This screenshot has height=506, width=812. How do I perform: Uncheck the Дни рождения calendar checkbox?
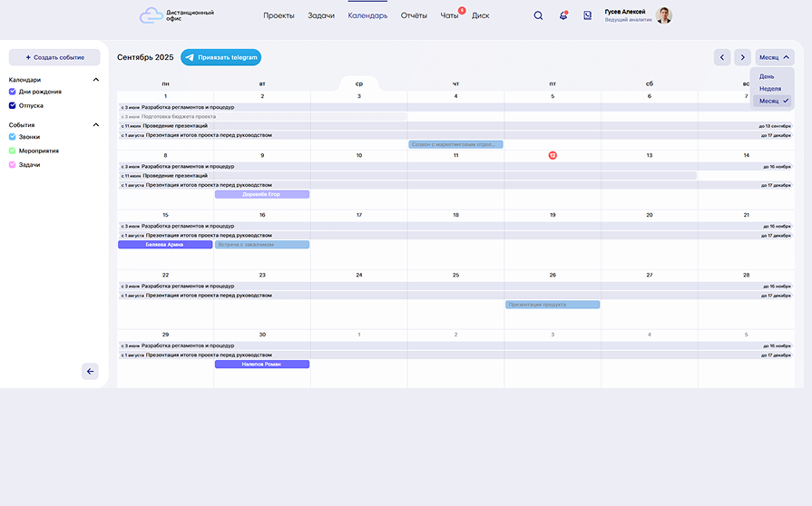pyautogui.click(x=13, y=92)
